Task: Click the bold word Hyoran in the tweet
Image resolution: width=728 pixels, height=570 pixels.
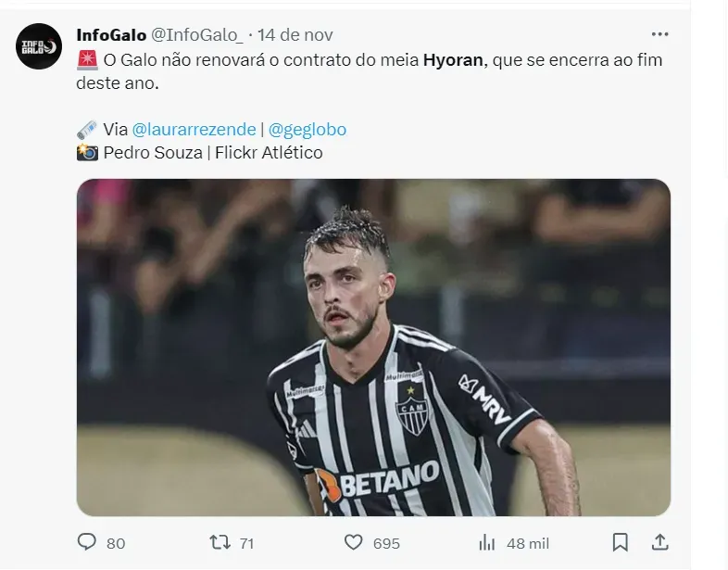Action: pos(453,60)
